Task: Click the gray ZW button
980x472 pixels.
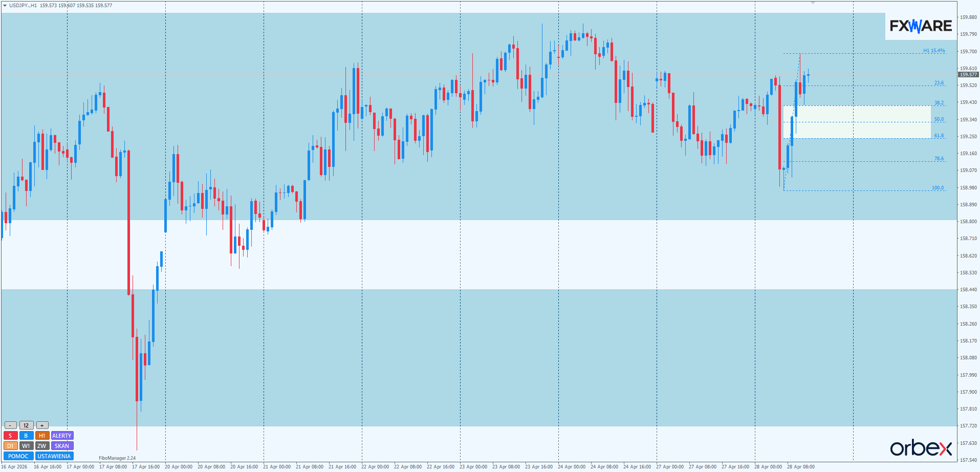Action: pyautogui.click(x=42, y=446)
